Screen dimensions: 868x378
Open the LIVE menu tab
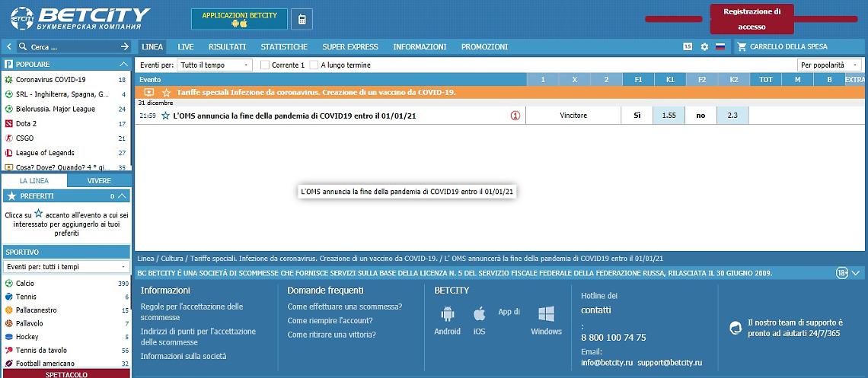186,47
